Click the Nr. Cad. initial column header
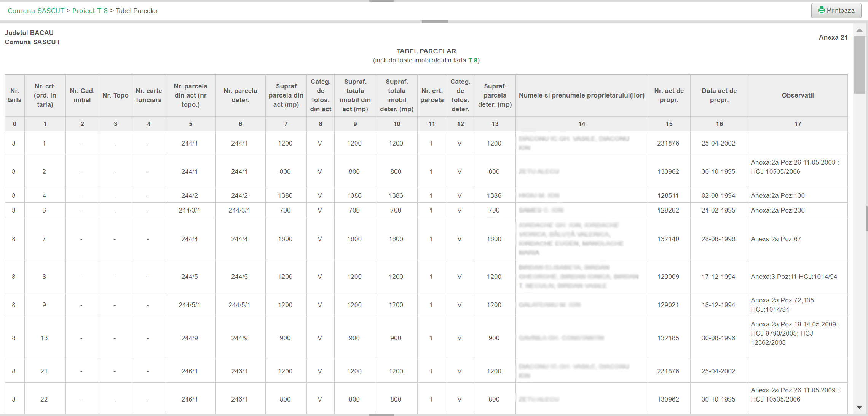 click(x=82, y=95)
